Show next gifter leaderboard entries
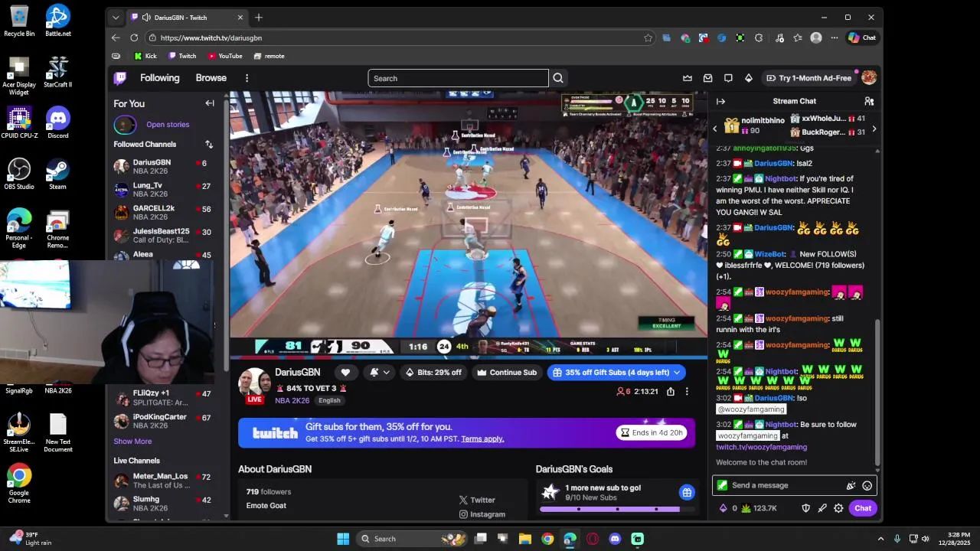980x551 pixels. pyautogui.click(x=874, y=129)
